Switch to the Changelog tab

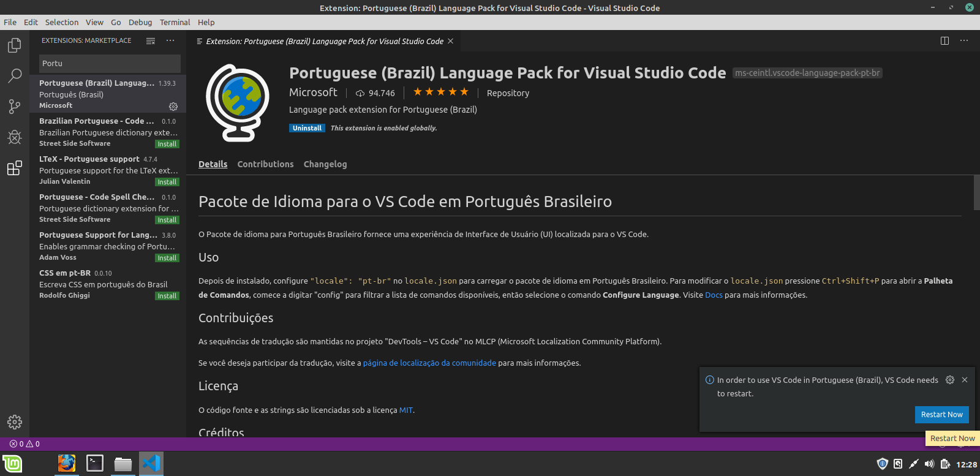pos(325,164)
